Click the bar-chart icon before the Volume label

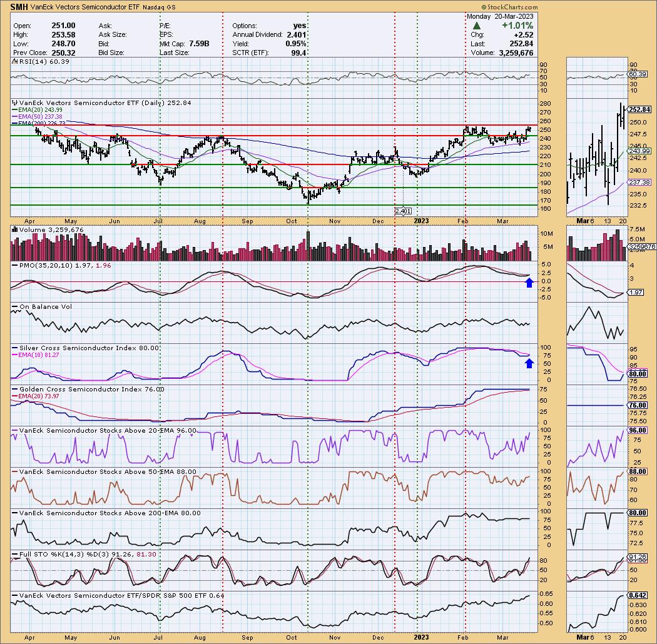[x=14, y=229]
